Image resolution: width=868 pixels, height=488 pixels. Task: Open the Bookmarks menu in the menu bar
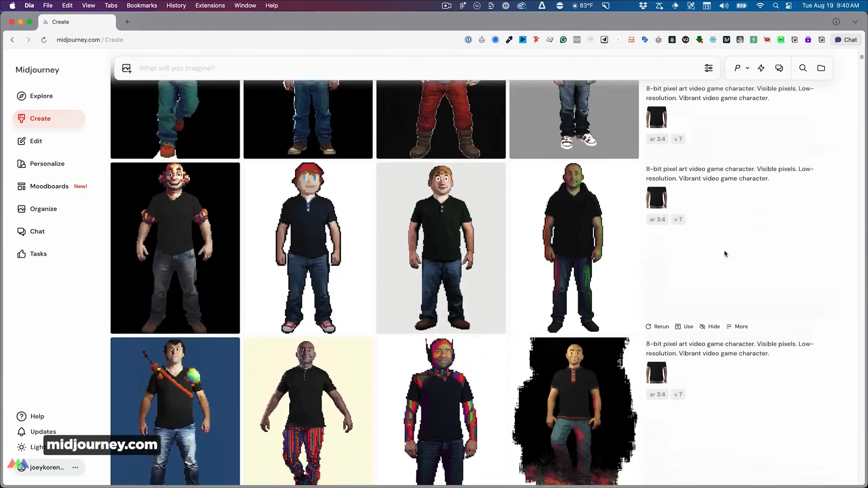[x=142, y=5]
